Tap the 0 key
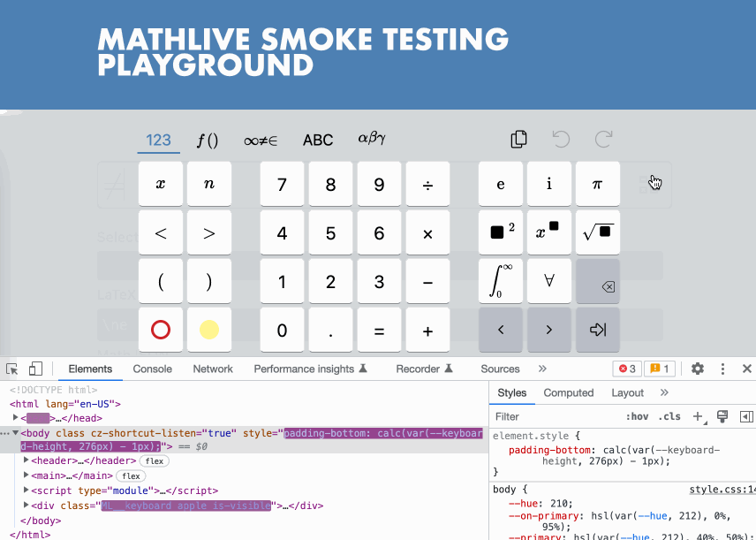Screen dimensions: 756x540 (282, 330)
